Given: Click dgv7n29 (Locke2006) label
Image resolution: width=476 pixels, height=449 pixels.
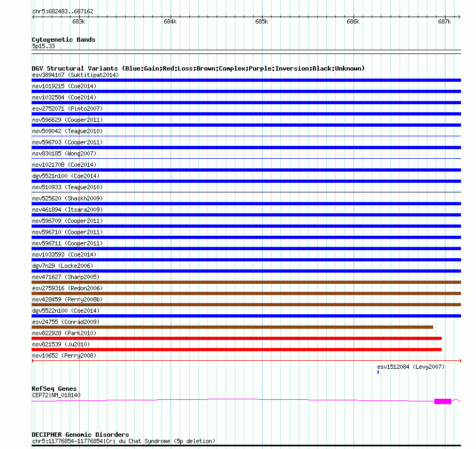Looking at the screenshot, I should 63,266.
